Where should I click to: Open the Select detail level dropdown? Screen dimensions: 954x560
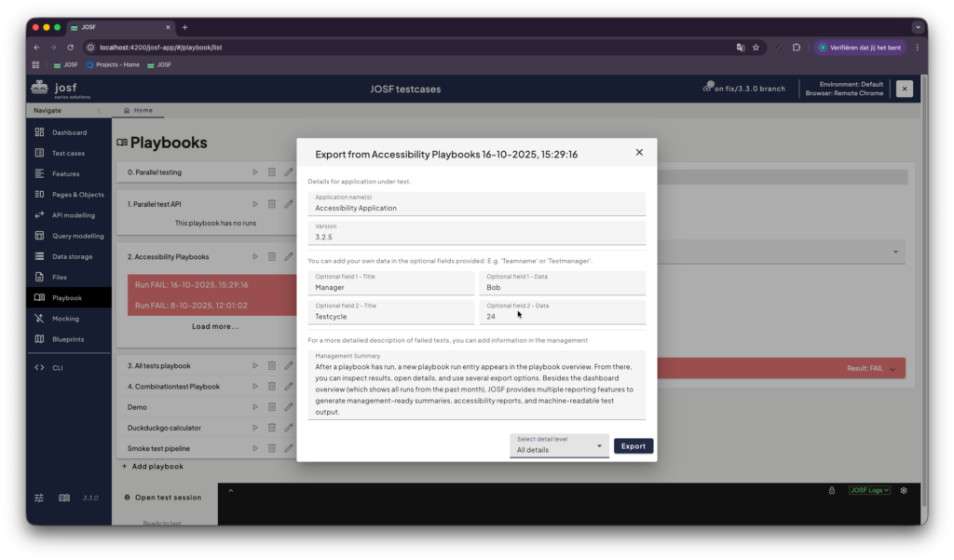tap(559, 445)
